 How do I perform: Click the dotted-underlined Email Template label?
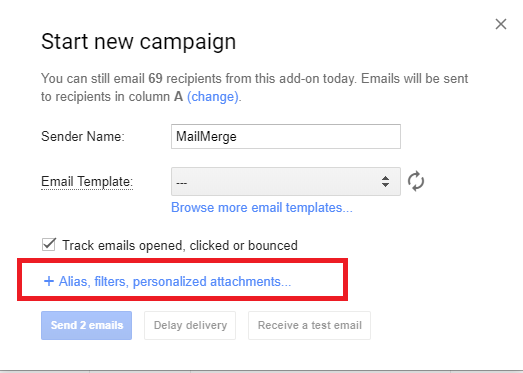click(x=87, y=182)
